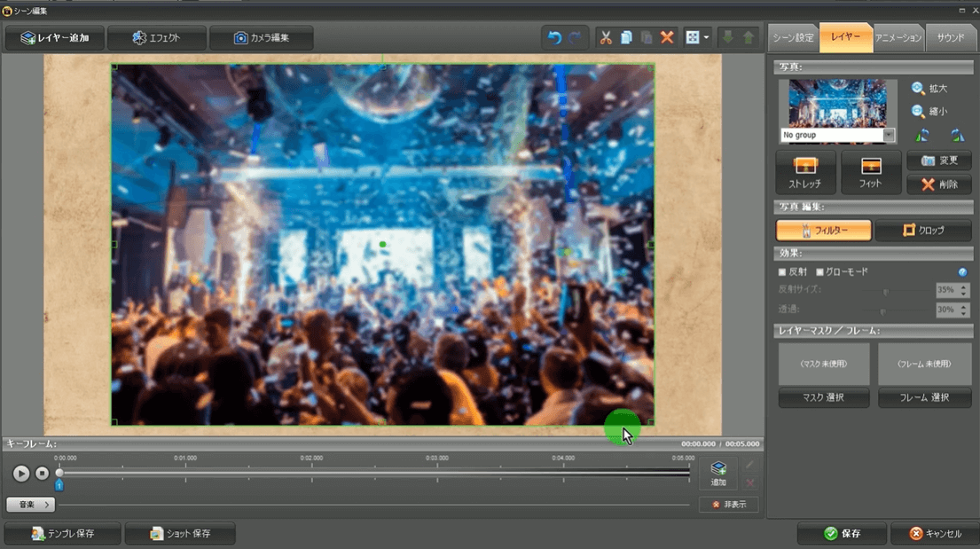Click the blue help icon in 効果 section

tap(962, 272)
